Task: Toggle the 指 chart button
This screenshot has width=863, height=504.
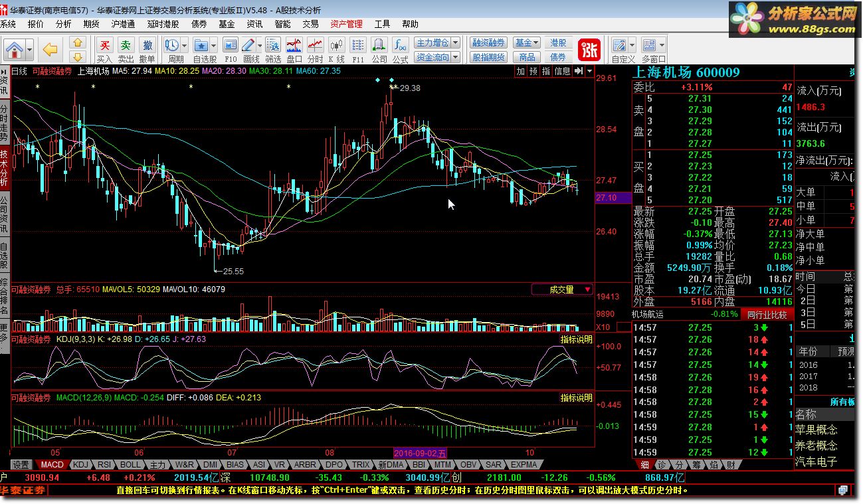Action: click(x=546, y=71)
